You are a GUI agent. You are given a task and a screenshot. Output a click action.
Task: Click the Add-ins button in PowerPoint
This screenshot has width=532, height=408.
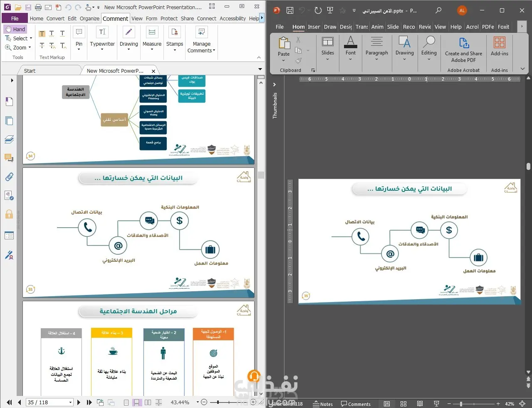(500, 46)
